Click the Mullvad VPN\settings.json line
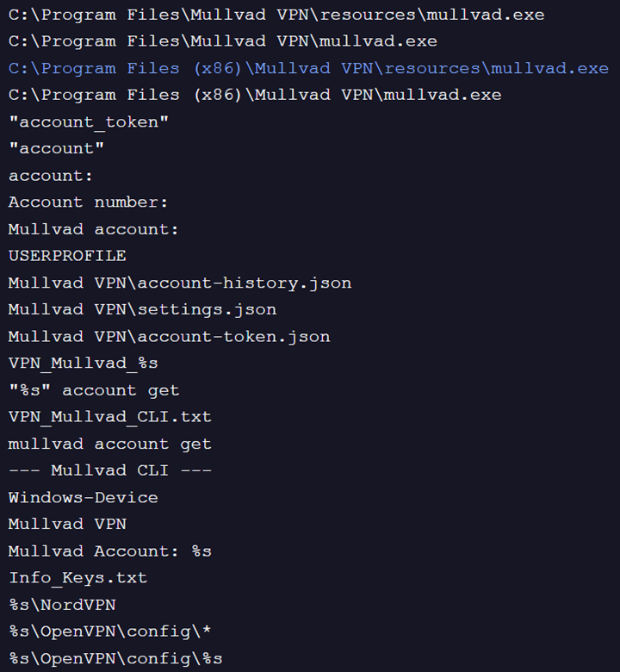Image resolution: width=620 pixels, height=672 pixels. (142, 309)
